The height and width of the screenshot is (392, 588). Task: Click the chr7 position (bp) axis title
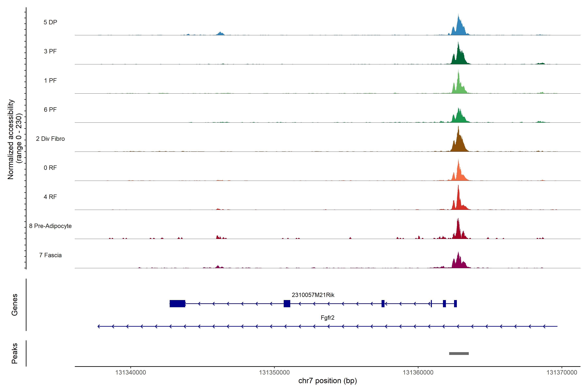327,381
